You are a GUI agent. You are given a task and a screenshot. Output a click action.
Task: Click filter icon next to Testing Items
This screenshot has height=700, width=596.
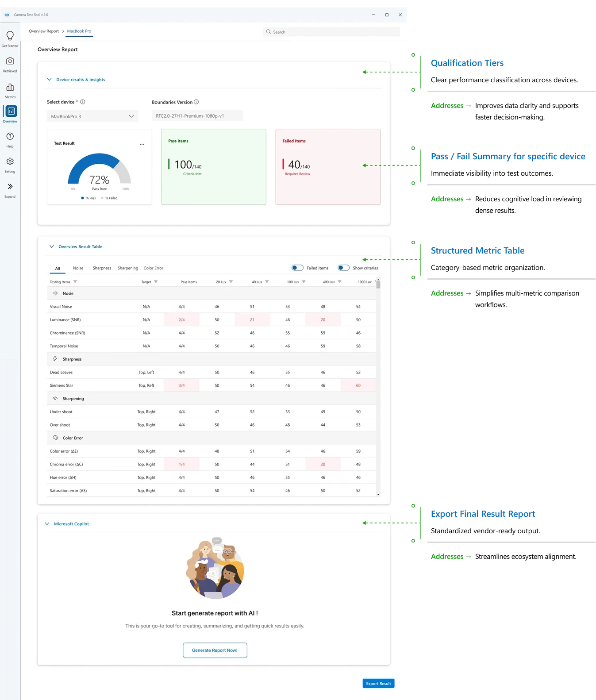click(75, 282)
